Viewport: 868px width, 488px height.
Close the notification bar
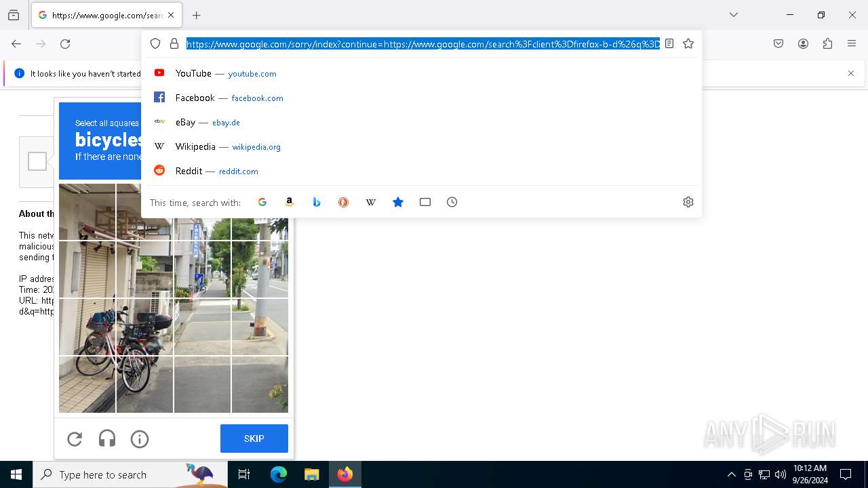coord(851,73)
